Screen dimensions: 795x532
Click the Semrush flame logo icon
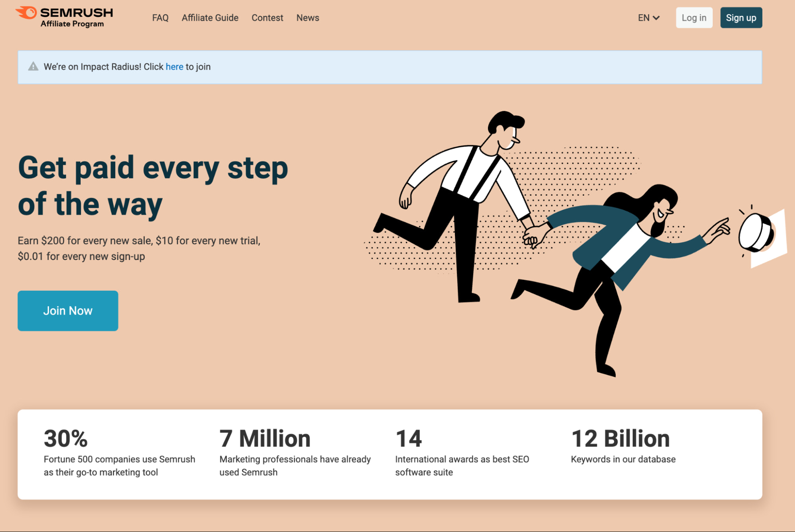click(x=25, y=13)
